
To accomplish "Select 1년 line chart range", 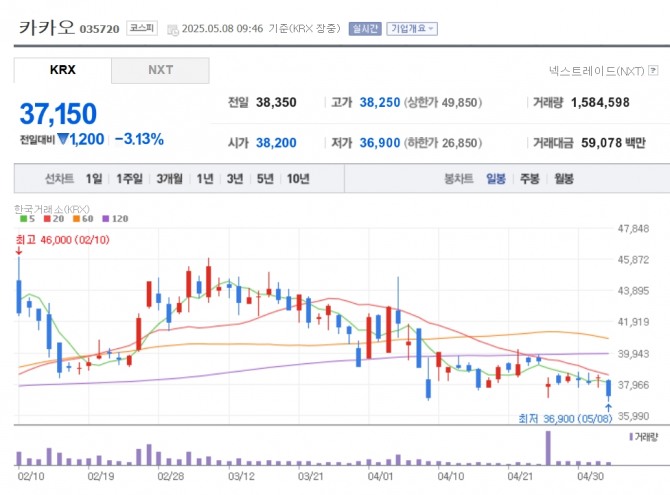I will (x=205, y=179).
